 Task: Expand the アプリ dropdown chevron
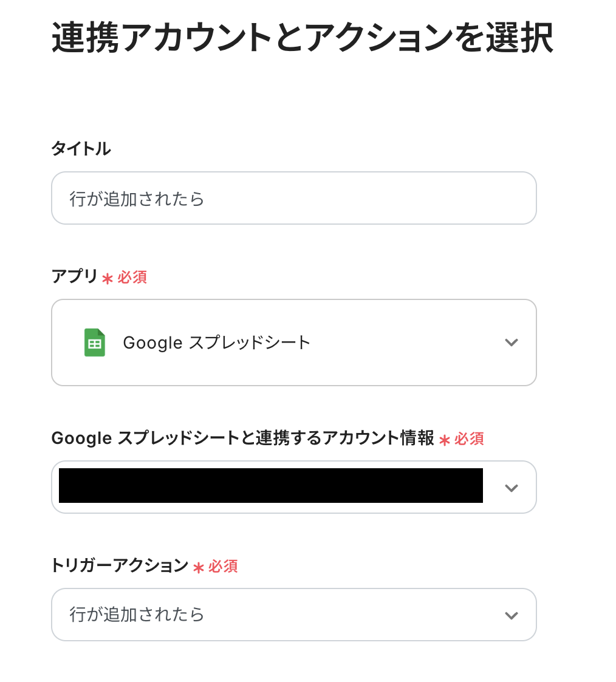512,343
